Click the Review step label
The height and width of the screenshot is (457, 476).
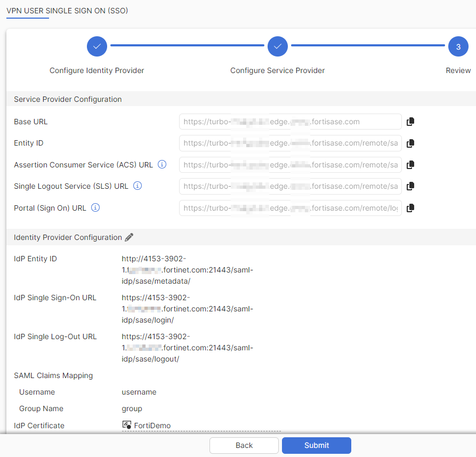pos(458,70)
